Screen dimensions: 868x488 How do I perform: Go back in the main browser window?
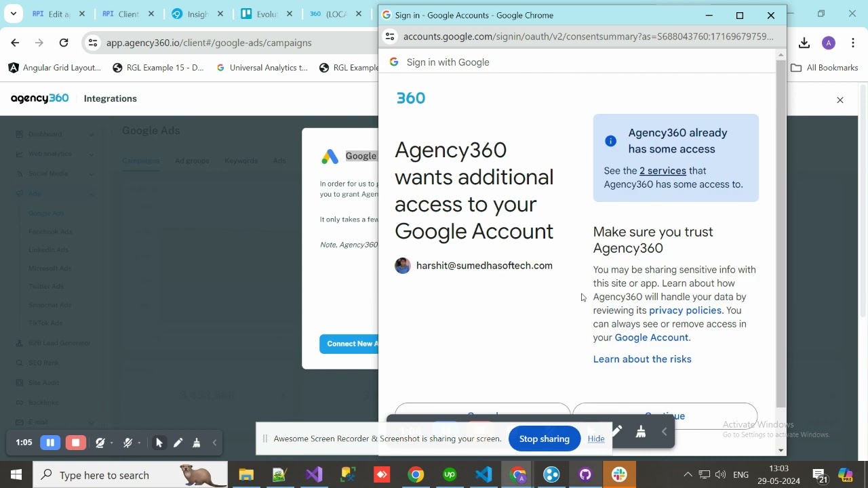click(x=15, y=43)
